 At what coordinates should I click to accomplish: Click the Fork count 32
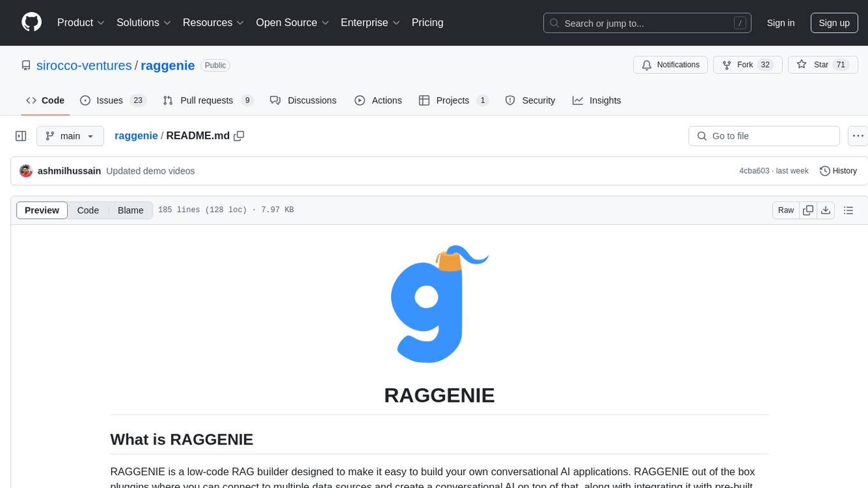pyautogui.click(x=767, y=65)
